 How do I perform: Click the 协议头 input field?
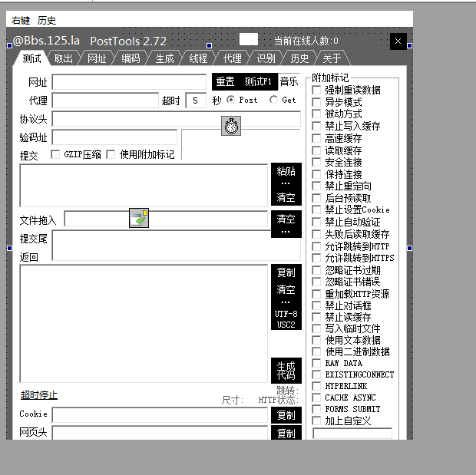(x=177, y=119)
